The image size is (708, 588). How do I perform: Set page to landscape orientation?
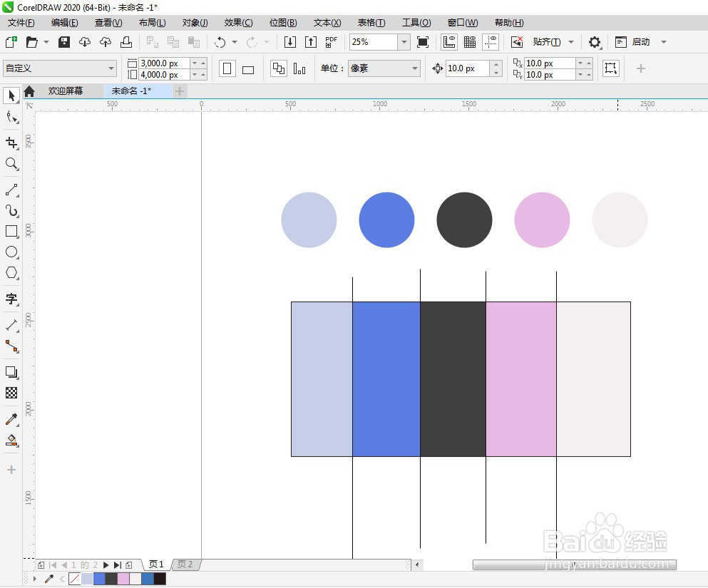click(248, 69)
